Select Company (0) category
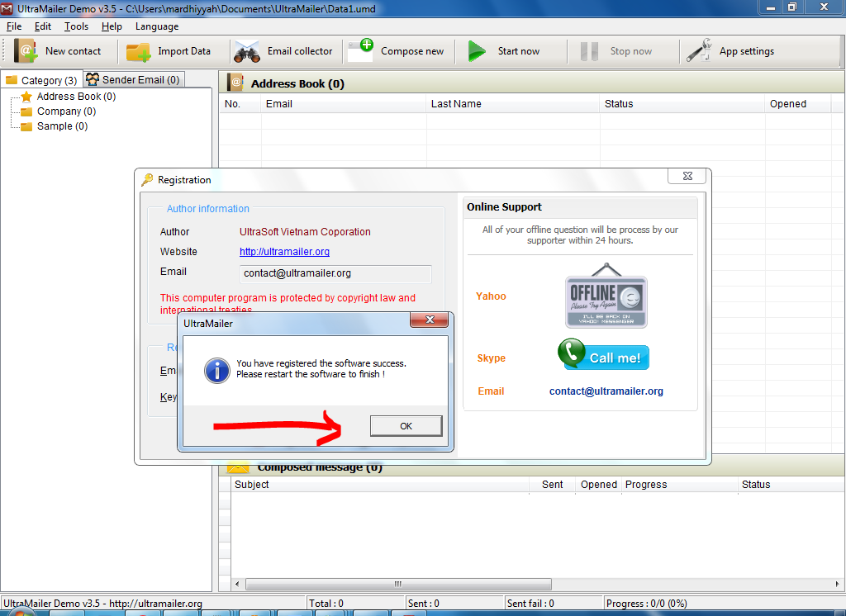Screen dimensions: 846x616 pyautogui.click(x=66, y=111)
